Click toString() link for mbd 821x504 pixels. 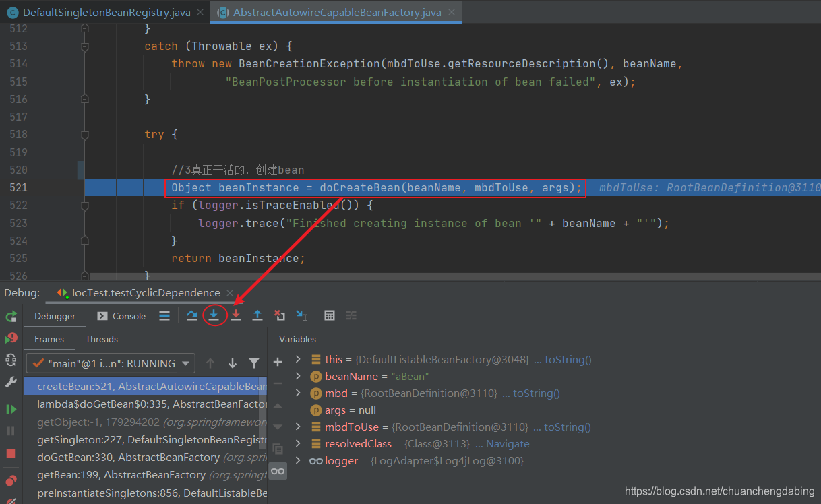point(537,393)
